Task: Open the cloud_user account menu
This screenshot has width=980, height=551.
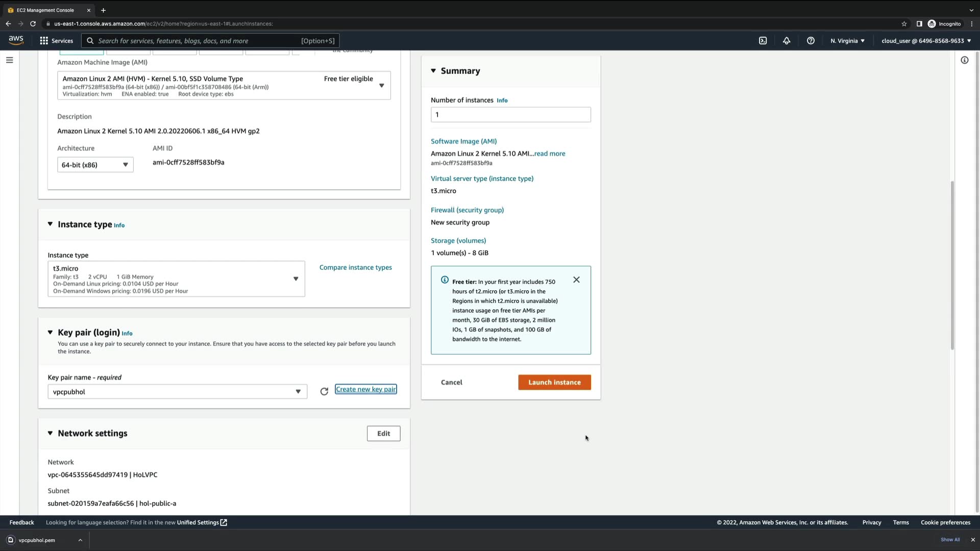Action: coord(926,41)
